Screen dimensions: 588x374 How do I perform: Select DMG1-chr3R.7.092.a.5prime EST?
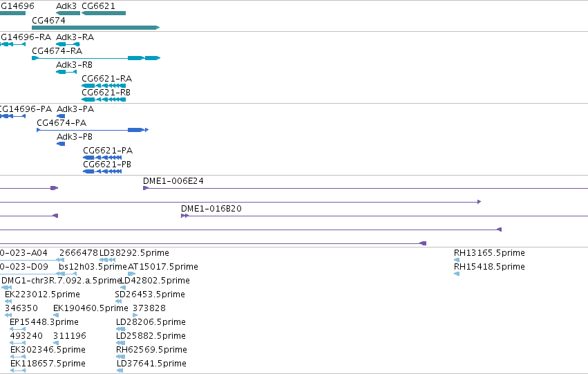tap(61, 281)
